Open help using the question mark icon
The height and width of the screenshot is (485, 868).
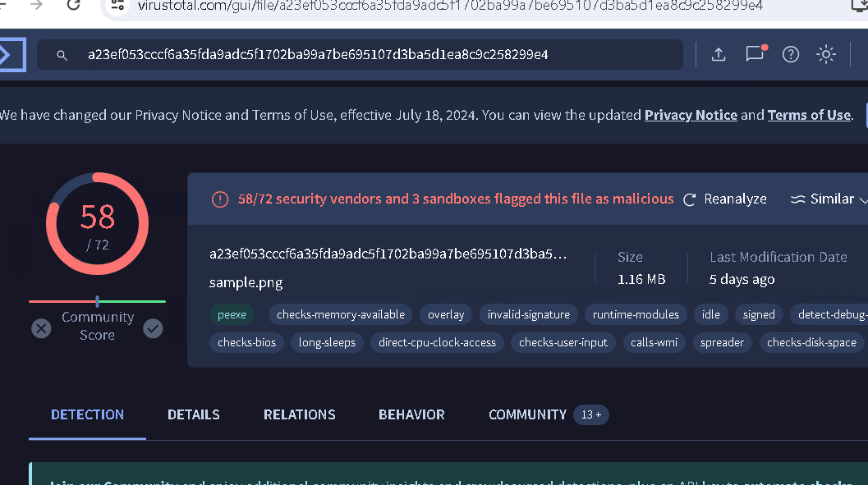(x=790, y=54)
